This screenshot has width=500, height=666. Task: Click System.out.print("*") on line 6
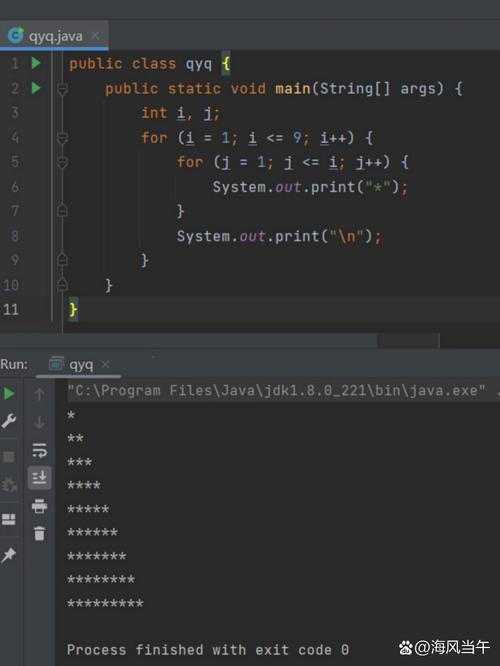[310, 187]
